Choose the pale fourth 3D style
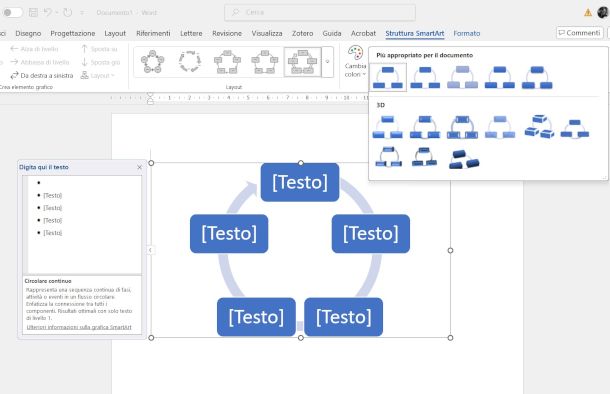The height and width of the screenshot is (394, 610). pyautogui.click(x=500, y=127)
